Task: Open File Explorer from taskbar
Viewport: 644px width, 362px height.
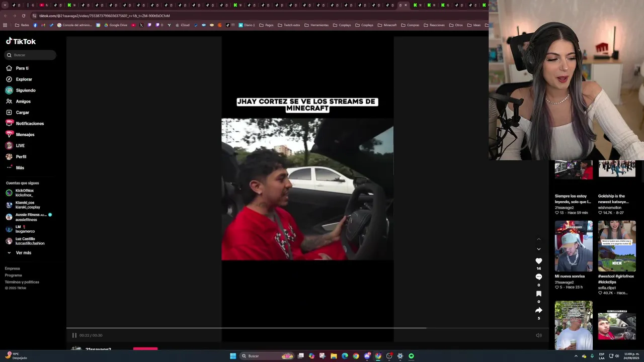Action: [334, 356]
